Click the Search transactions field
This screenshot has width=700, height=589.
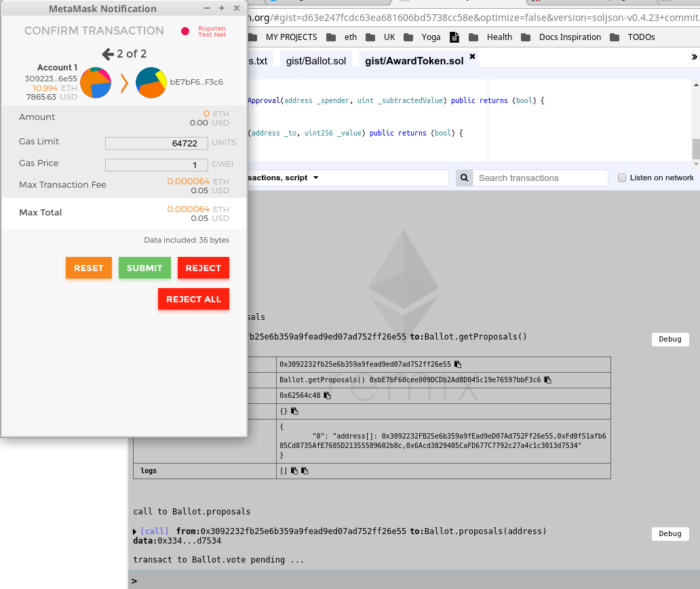[x=540, y=178]
